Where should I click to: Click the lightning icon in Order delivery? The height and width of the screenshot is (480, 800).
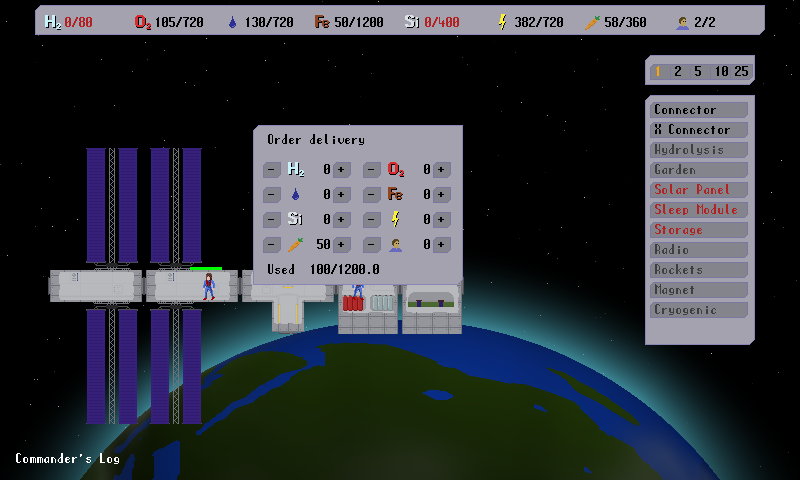point(395,219)
